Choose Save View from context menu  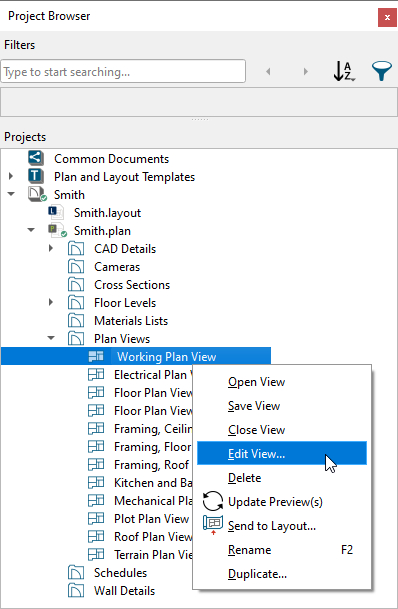point(282,406)
